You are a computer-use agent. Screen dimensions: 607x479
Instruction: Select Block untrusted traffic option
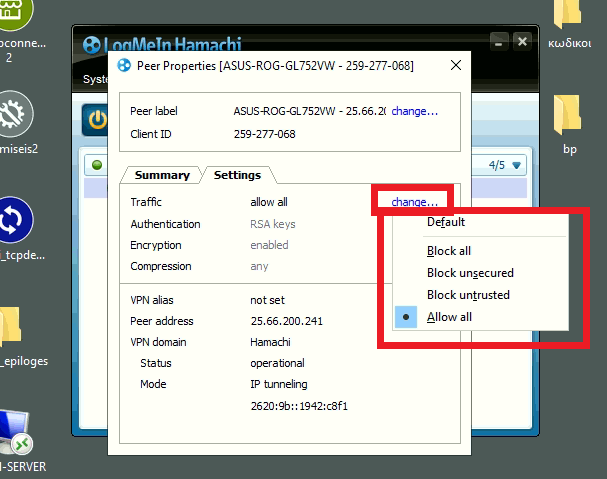(x=468, y=295)
